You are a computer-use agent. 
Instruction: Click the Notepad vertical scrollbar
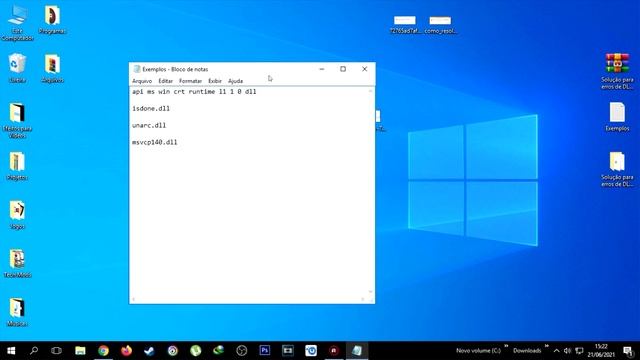point(371,191)
